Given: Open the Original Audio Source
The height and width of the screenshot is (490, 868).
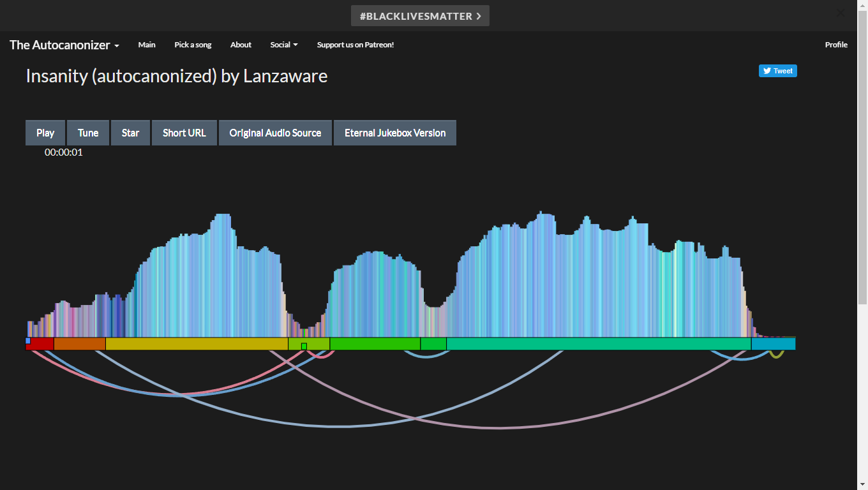Looking at the screenshot, I should [275, 133].
